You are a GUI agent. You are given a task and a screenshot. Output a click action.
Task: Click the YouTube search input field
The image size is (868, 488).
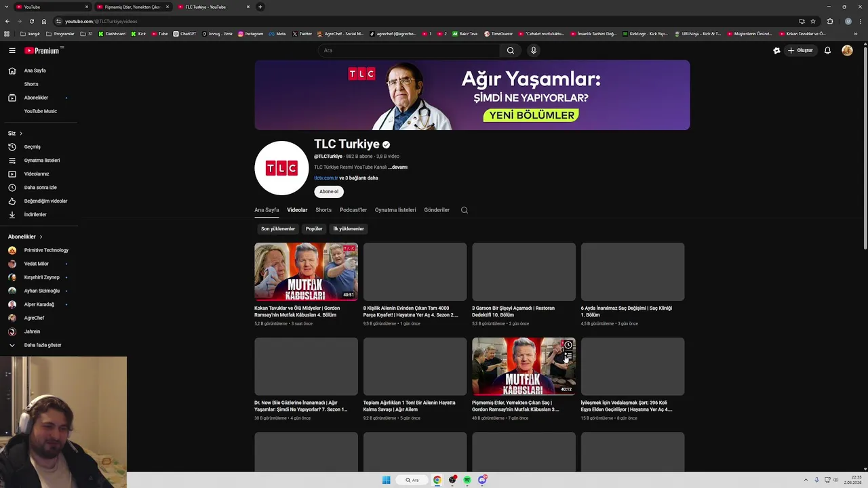[x=409, y=50]
